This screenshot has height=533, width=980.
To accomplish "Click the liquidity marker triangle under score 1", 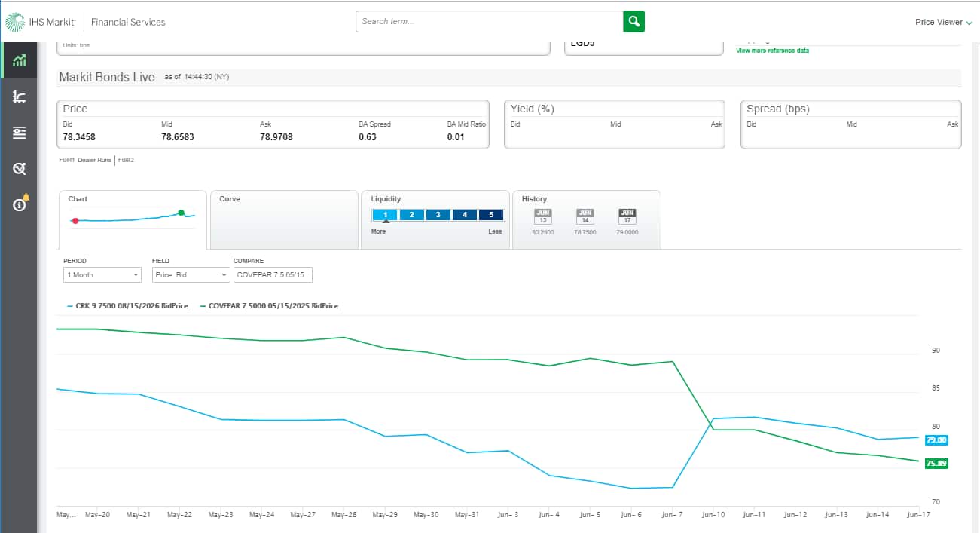I will 386,222.
